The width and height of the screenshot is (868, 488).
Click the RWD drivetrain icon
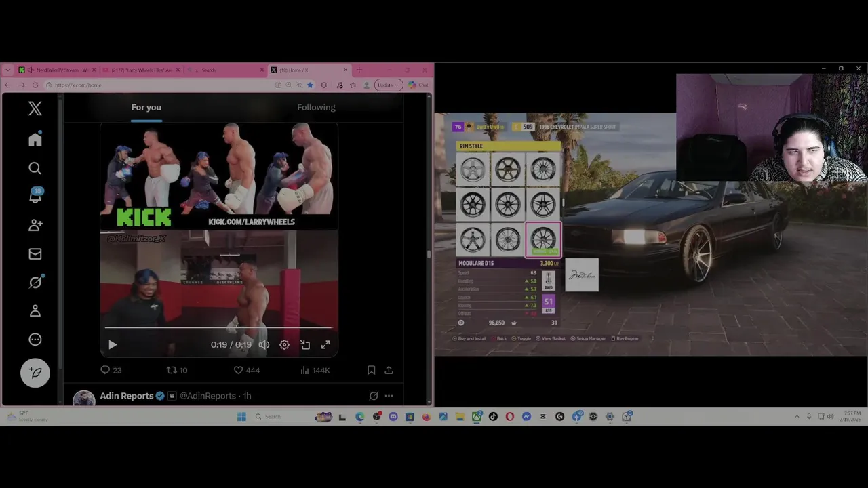549,281
